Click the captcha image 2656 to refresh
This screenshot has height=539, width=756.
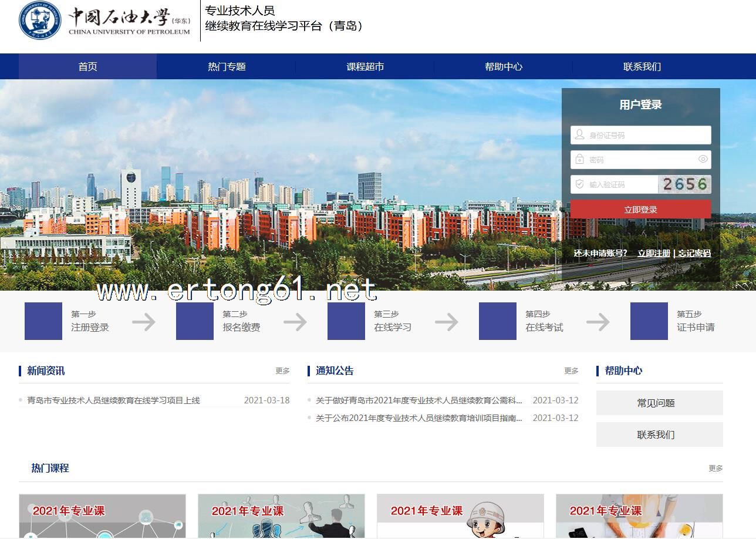click(x=684, y=184)
